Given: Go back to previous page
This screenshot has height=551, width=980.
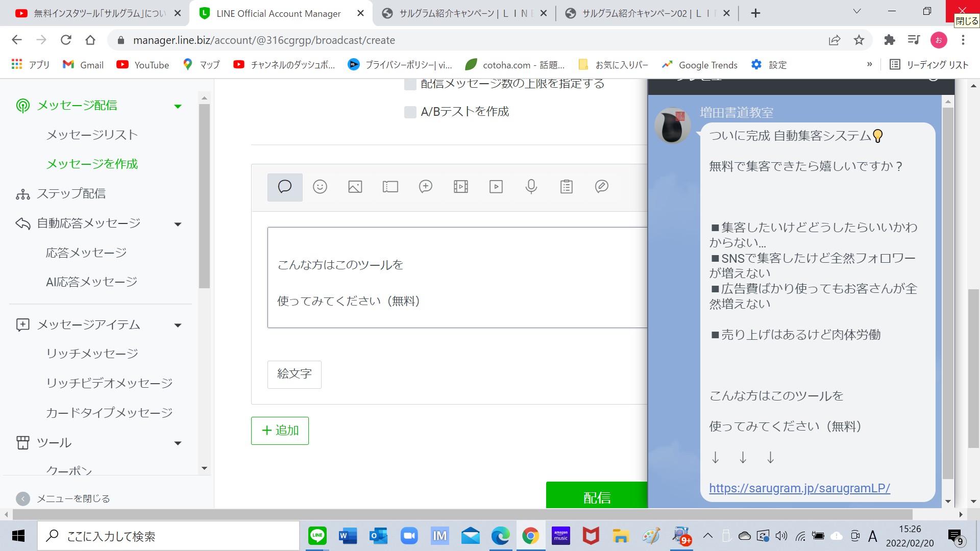Looking at the screenshot, I should 17,40.
